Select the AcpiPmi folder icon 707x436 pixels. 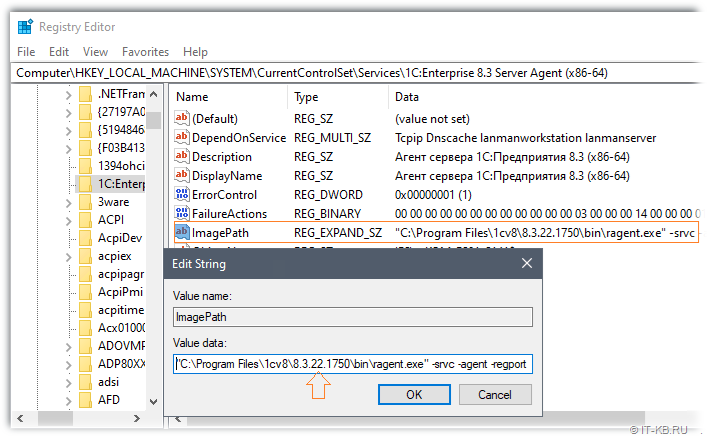(85, 292)
